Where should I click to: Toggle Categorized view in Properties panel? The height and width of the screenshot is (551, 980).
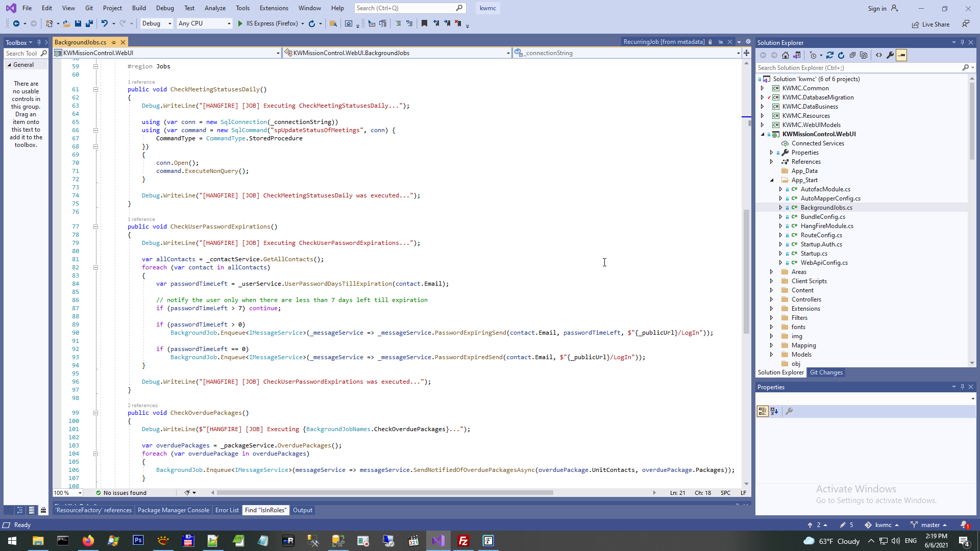763,411
